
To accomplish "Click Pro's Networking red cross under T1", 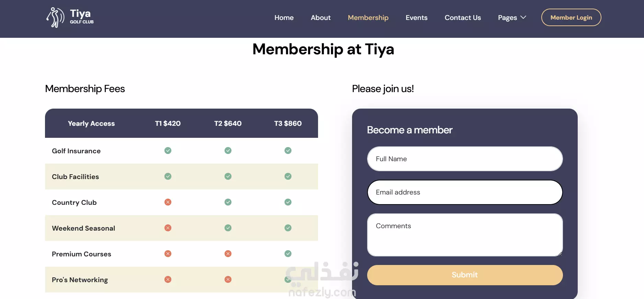I will tap(168, 279).
